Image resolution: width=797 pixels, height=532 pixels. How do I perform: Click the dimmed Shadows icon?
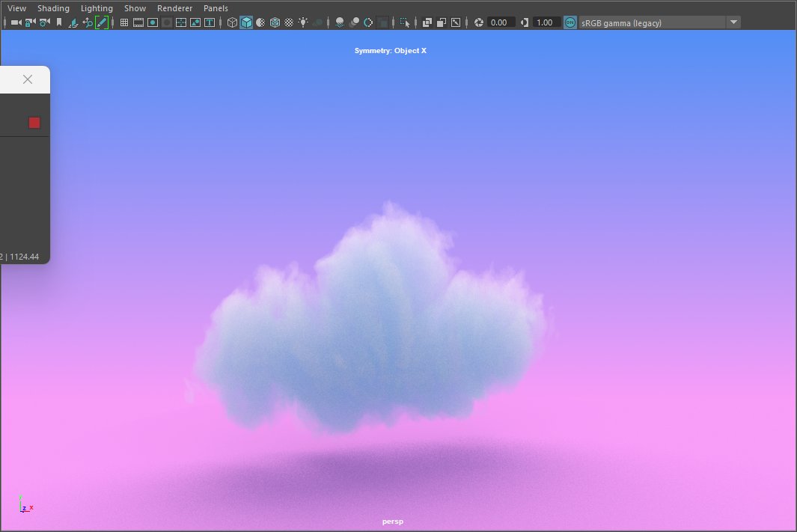point(317,22)
